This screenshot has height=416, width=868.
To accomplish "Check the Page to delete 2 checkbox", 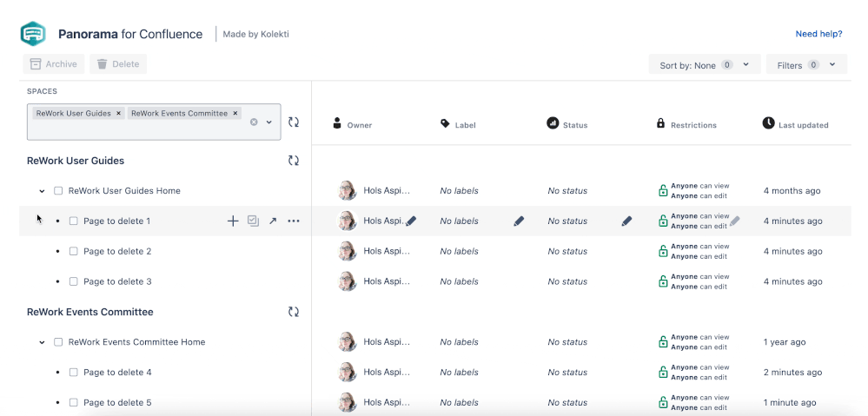I will coord(74,251).
